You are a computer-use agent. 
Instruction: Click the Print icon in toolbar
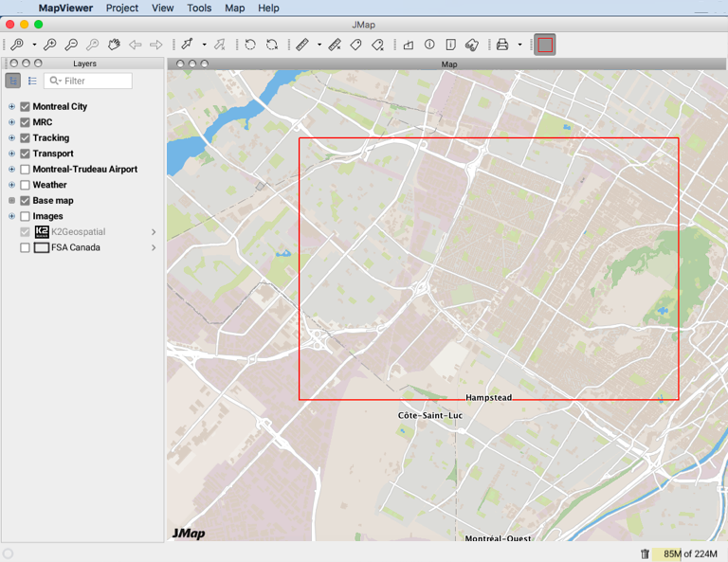(x=502, y=45)
